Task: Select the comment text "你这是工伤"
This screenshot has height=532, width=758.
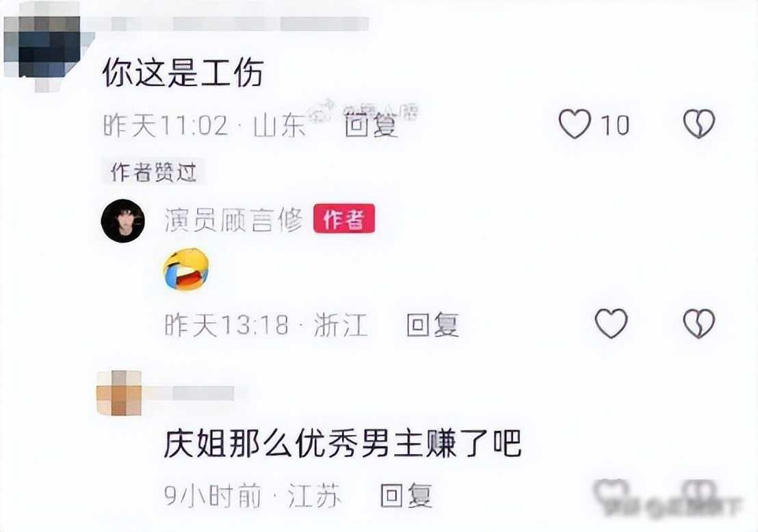Action: pyautogui.click(x=183, y=72)
